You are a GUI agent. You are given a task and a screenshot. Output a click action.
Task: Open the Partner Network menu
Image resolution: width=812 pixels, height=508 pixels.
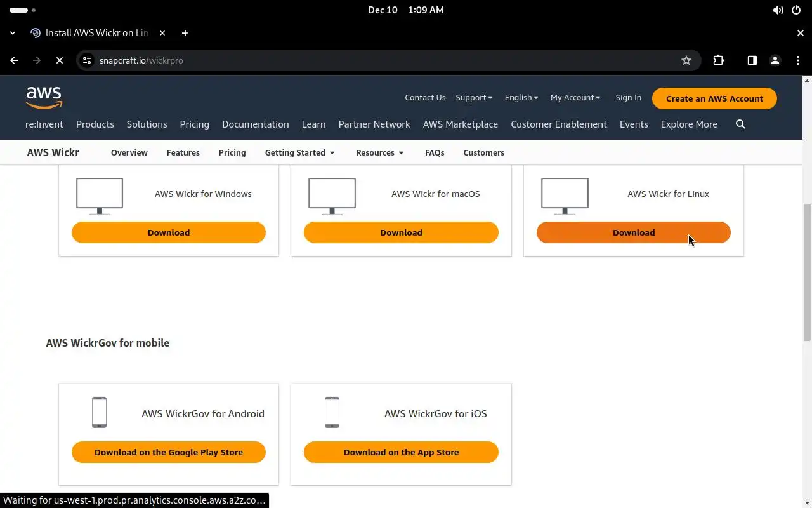[x=374, y=124]
